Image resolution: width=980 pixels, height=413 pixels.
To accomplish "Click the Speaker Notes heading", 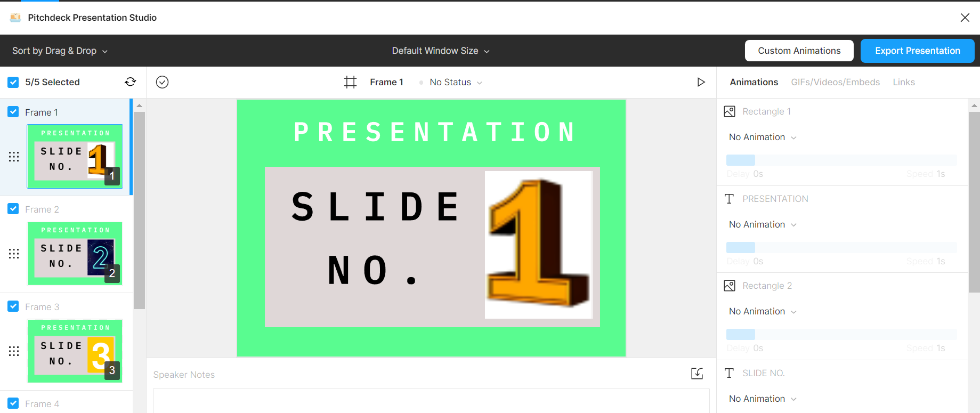I will [x=184, y=375].
